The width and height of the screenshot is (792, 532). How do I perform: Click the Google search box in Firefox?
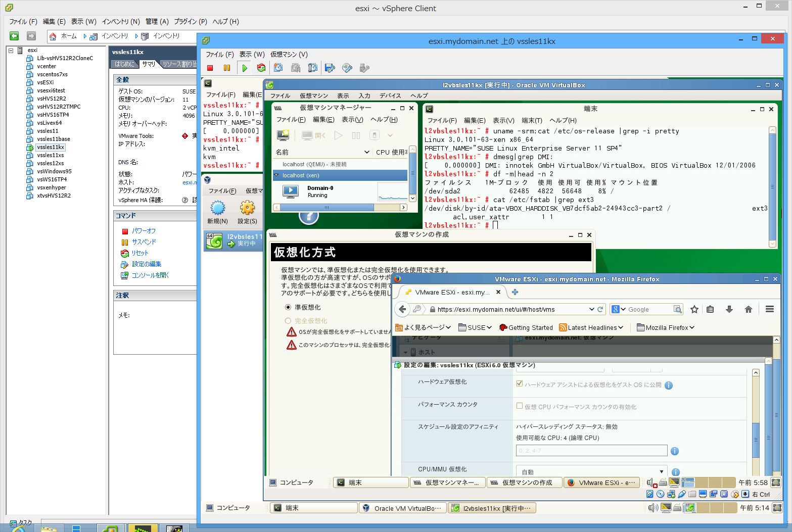pyautogui.click(x=650, y=309)
